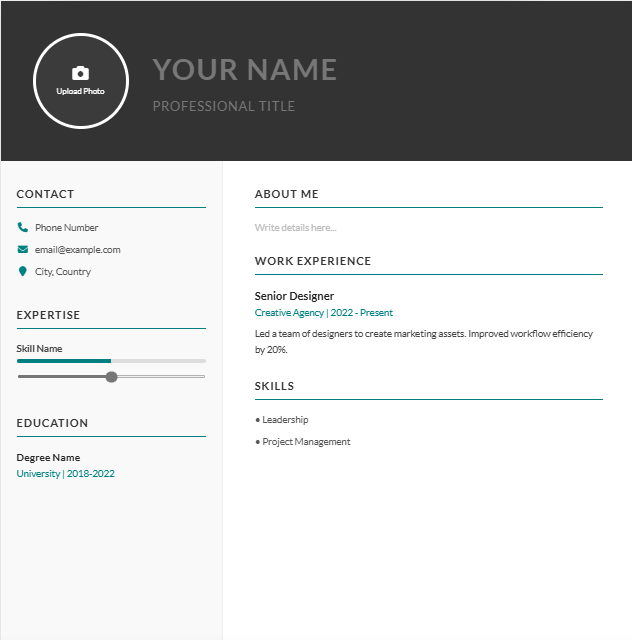632x640 pixels.
Task: Click the EXPERTISE section heading
Action: (48, 315)
